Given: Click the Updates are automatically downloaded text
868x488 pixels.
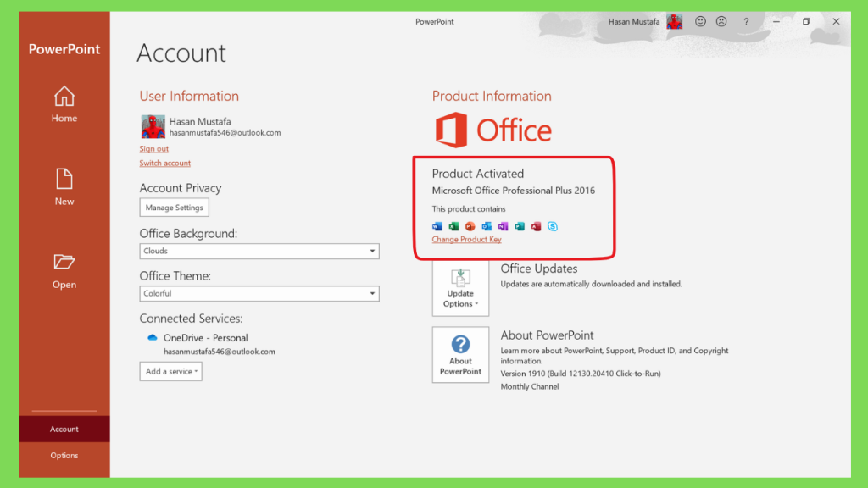Looking at the screenshot, I should (x=591, y=284).
